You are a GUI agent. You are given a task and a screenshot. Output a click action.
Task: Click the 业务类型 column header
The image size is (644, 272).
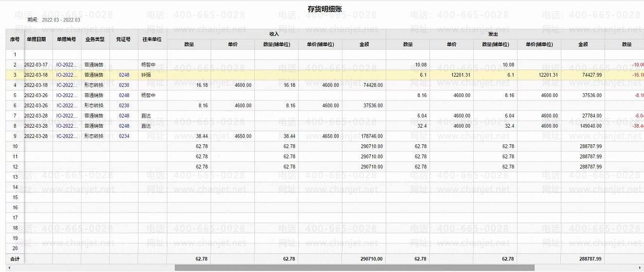(95, 39)
